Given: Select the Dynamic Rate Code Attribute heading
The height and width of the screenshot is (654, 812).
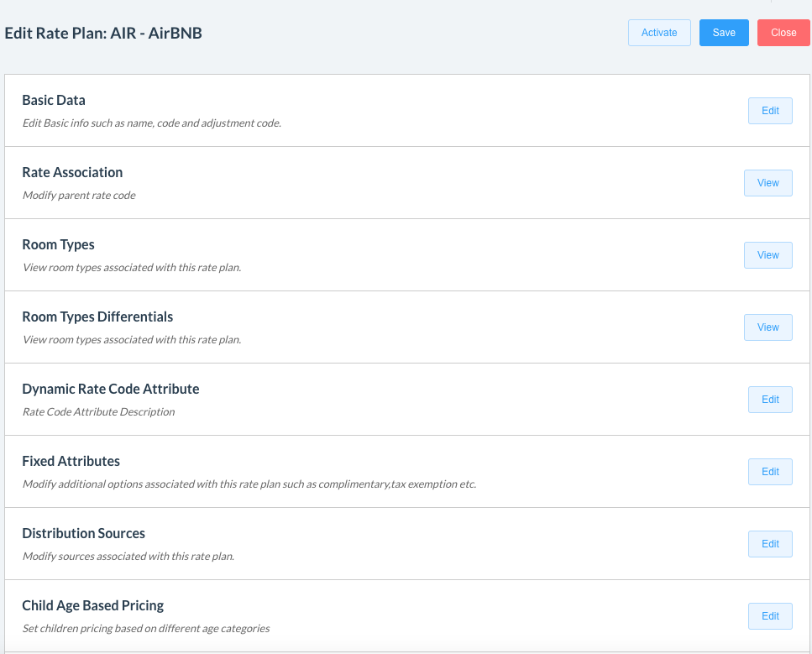Looking at the screenshot, I should point(110,390).
